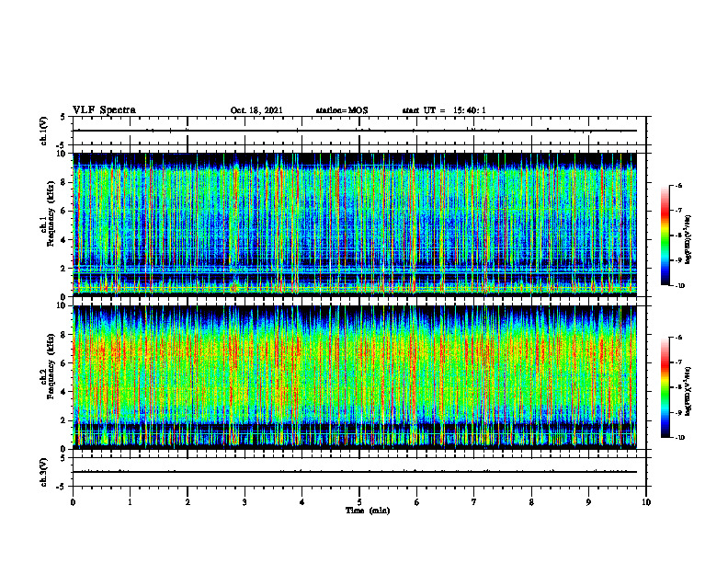The height and width of the screenshot is (563, 728).
Task: Click time axis tick label "7"
Action: click(474, 502)
